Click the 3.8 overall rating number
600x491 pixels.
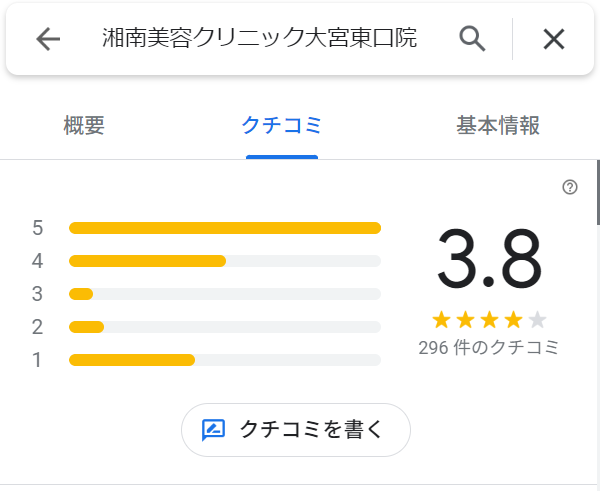click(489, 258)
